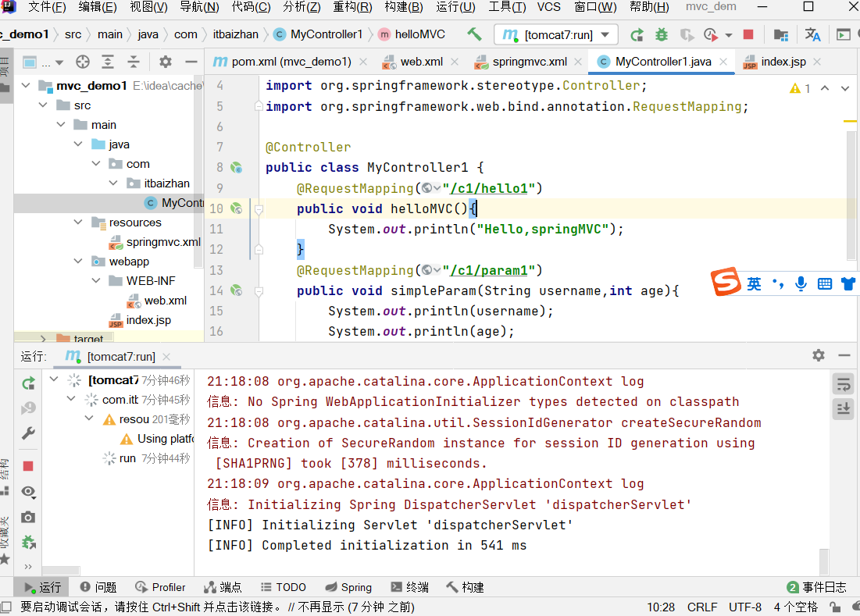Hide the project panel with minus icon
This screenshot has width=860, height=616.
pyautogui.click(x=191, y=62)
